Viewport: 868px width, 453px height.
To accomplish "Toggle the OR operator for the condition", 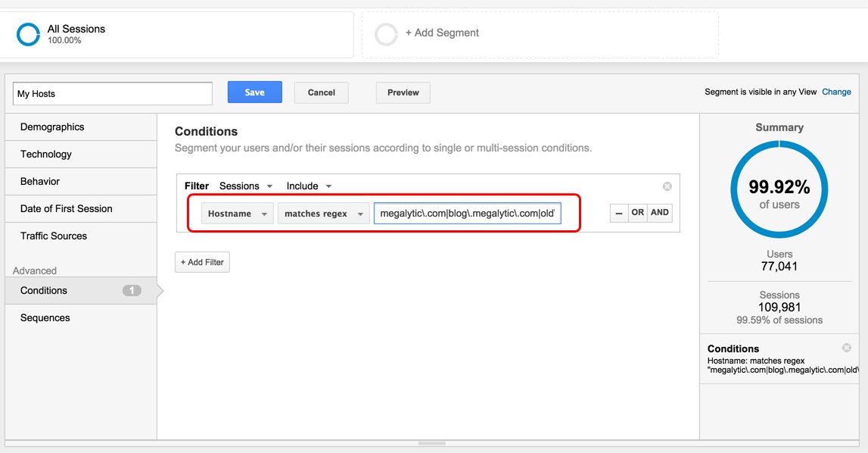I will 639,213.
